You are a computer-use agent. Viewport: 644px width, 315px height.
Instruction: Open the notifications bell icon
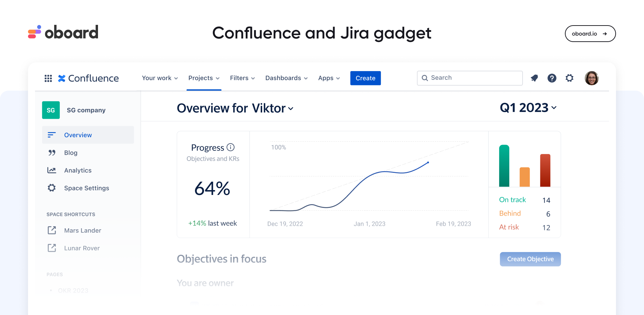[x=534, y=78]
